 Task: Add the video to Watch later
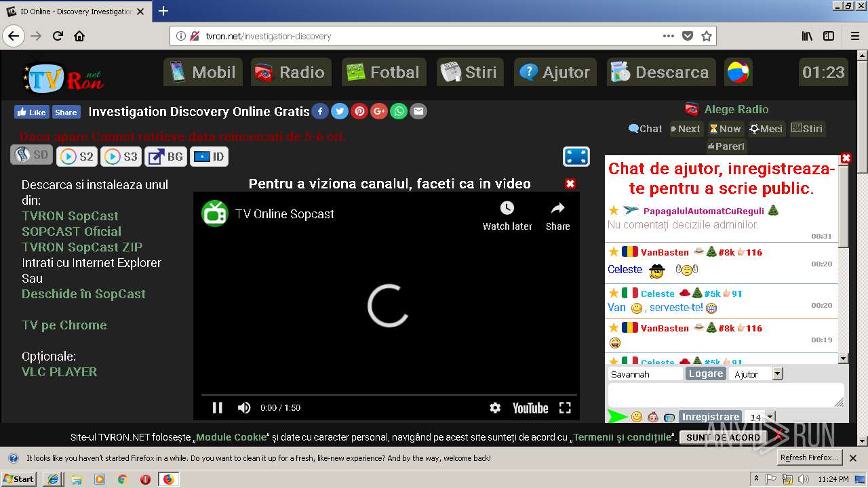(507, 216)
